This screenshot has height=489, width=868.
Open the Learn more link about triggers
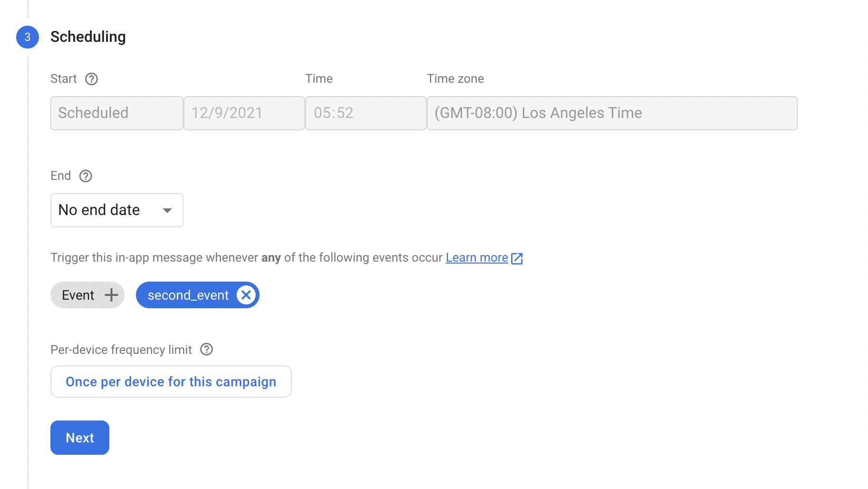pos(476,258)
